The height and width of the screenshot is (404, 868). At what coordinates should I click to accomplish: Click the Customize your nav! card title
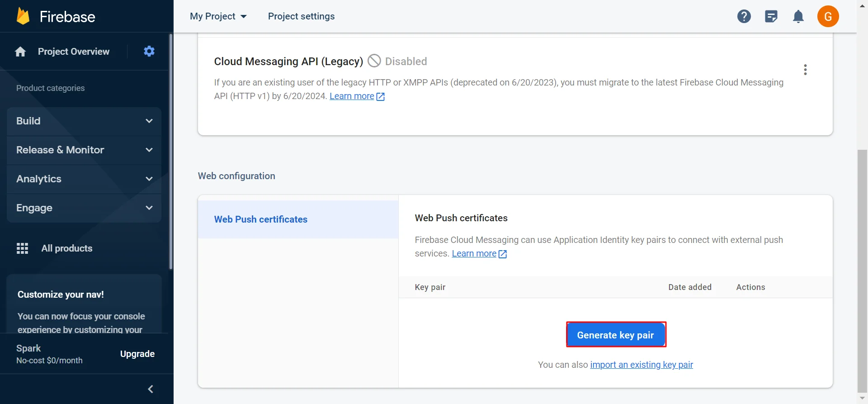[x=61, y=295]
